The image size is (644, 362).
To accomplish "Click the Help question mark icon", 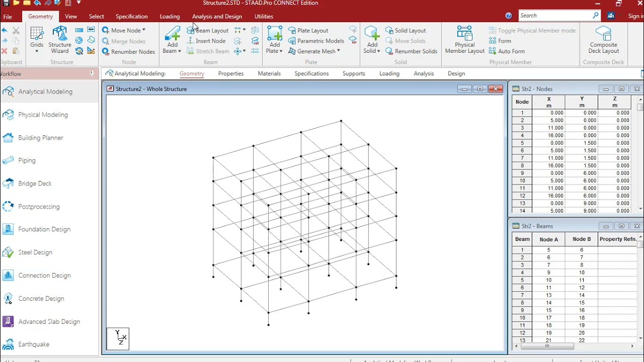I will pyautogui.click(x=509, y=16).
